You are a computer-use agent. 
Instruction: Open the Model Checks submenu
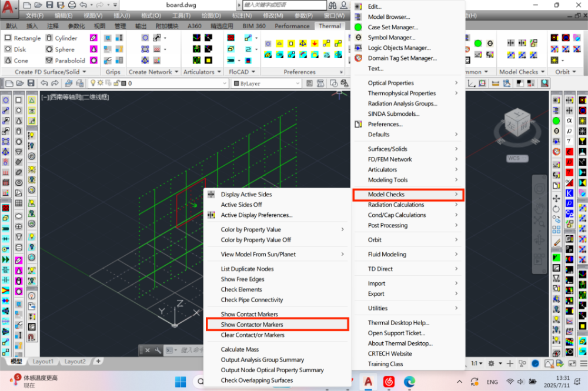pyautogui.click(x=409, y=195)
